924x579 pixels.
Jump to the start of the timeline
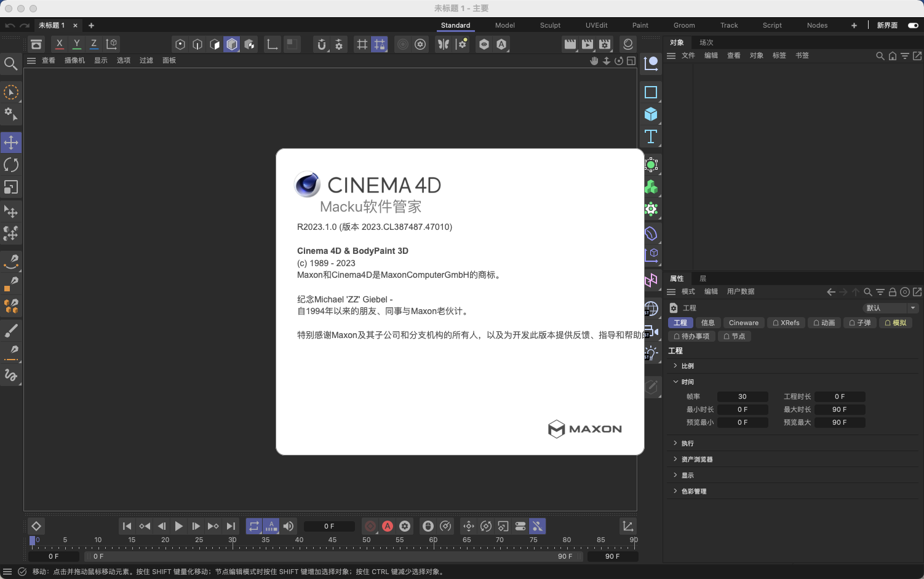(x=127, y=526)
